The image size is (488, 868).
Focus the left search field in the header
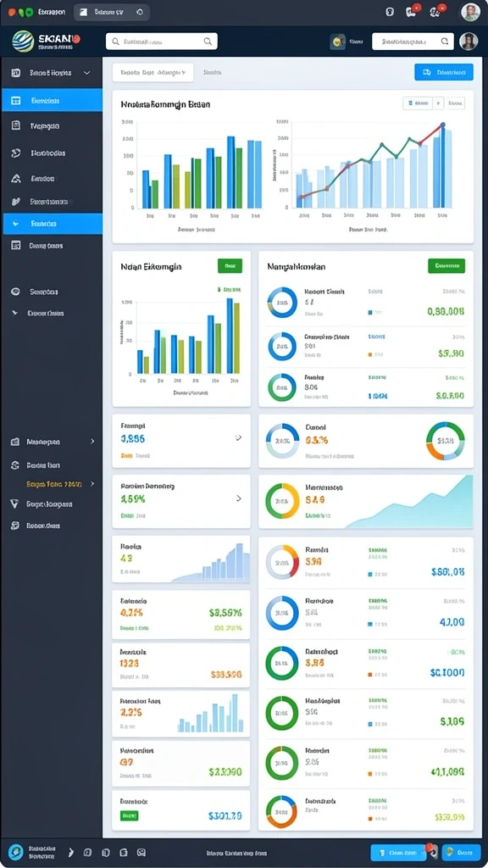tap(162, 41)
